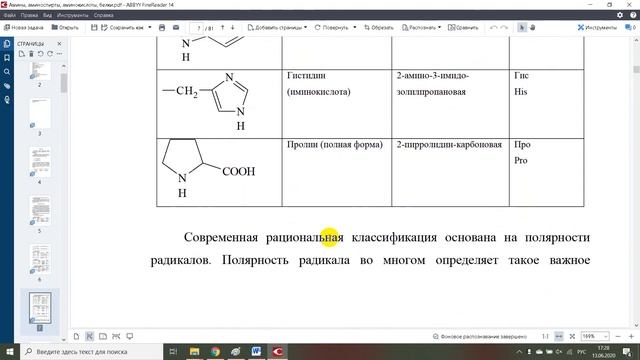This screenshot has height=360, width=640.
Task: Click delete page trash icon
Action: pyautogui.click(x=31, y=54)
